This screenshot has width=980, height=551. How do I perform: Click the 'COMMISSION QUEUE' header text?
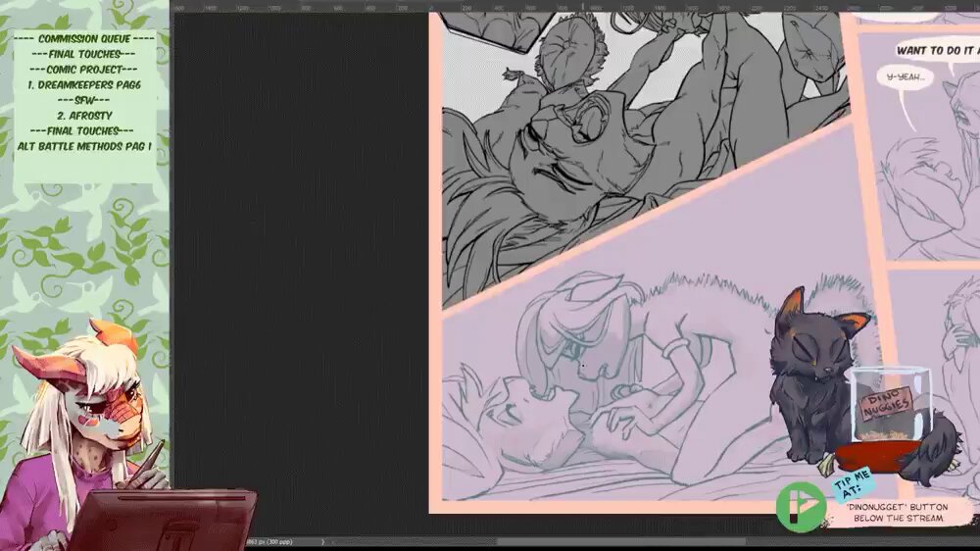pos(84,39)
